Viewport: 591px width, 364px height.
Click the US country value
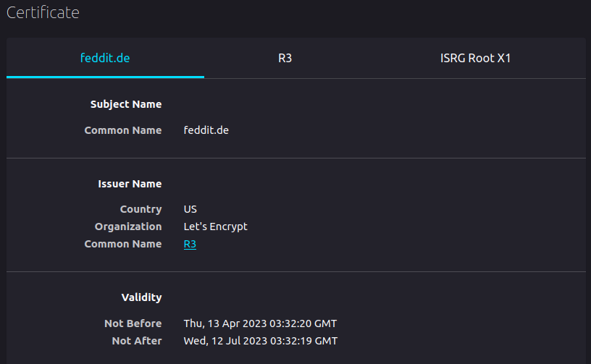pos(190,209)
